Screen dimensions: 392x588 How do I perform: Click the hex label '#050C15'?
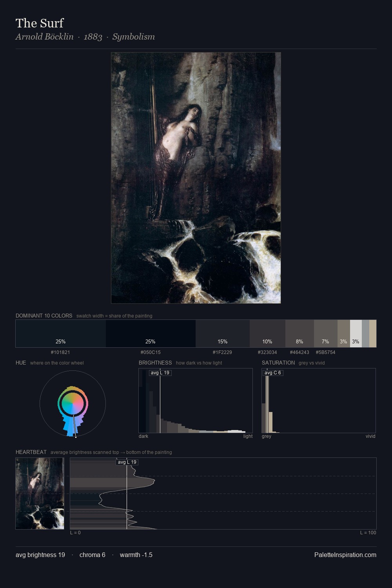pyautogui.click(x=151, y=352)
